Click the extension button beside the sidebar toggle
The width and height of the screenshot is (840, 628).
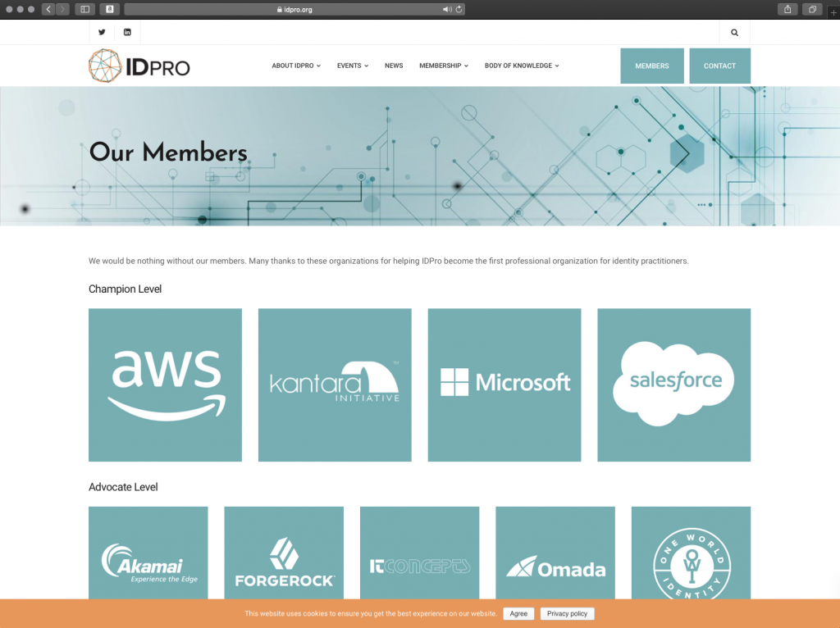pyautogui.click(x=109, y=9)
